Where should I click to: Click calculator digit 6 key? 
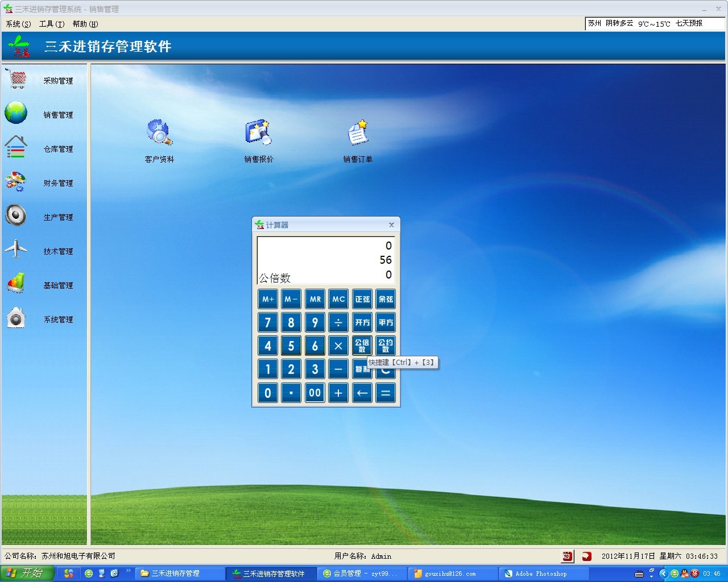point(315,346)
